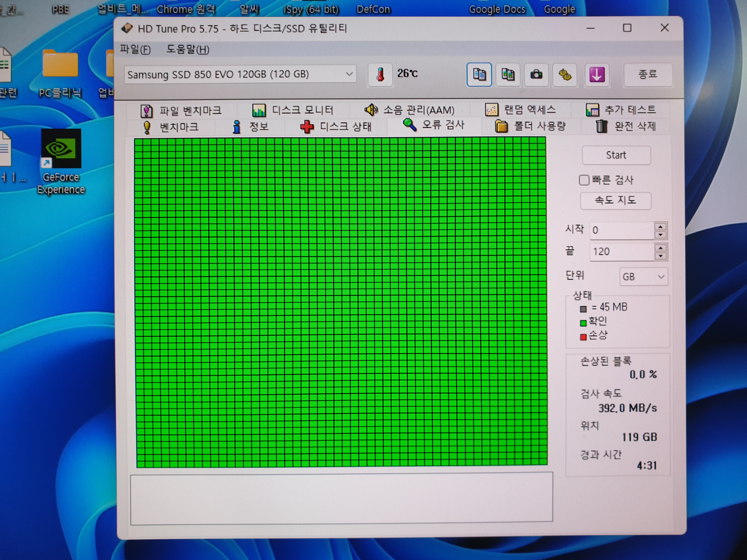Click the 시작 input field showing 0
747x560 pixels.
622,231
